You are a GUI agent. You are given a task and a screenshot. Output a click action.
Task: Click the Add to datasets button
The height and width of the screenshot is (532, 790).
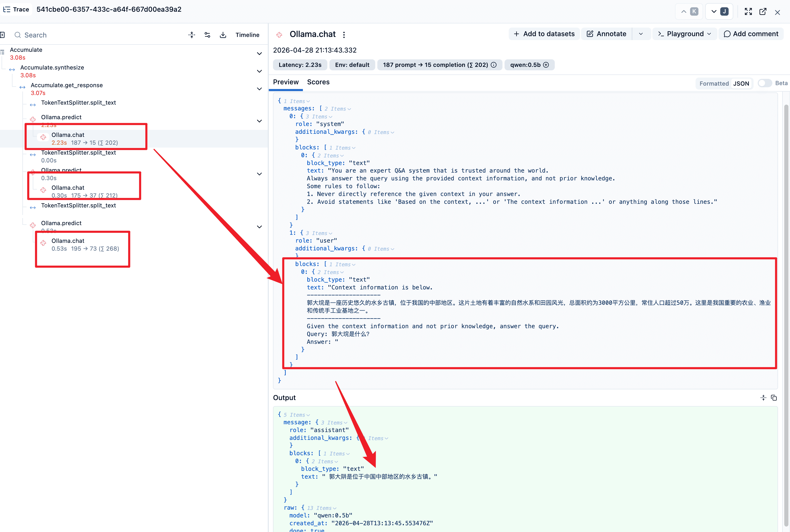(544, 34)
